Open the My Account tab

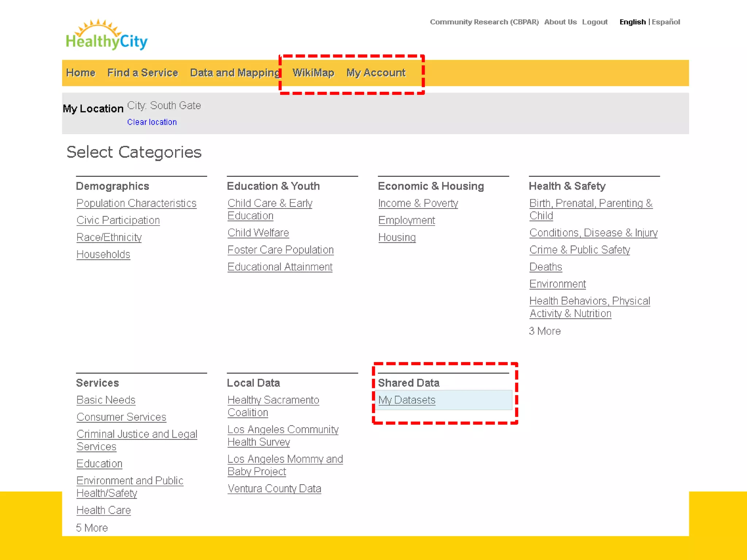tap(376, 73)
